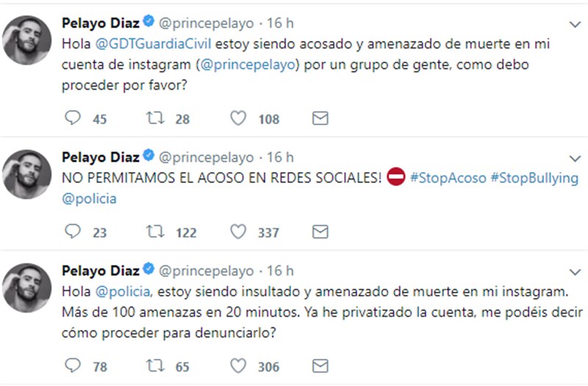The image size is (588, 386).
Task: Click envelope icon under the last tweet
Action: [320, 364]
